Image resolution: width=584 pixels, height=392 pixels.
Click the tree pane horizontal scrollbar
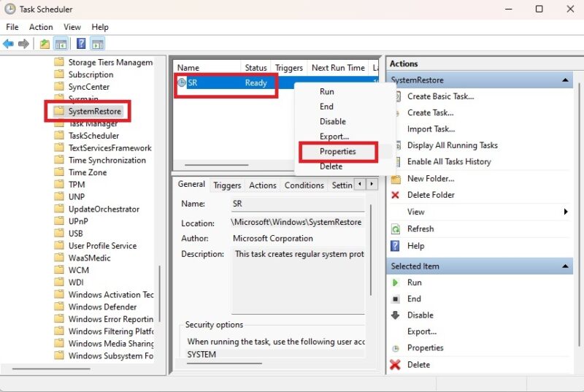(x=51, y=369)
